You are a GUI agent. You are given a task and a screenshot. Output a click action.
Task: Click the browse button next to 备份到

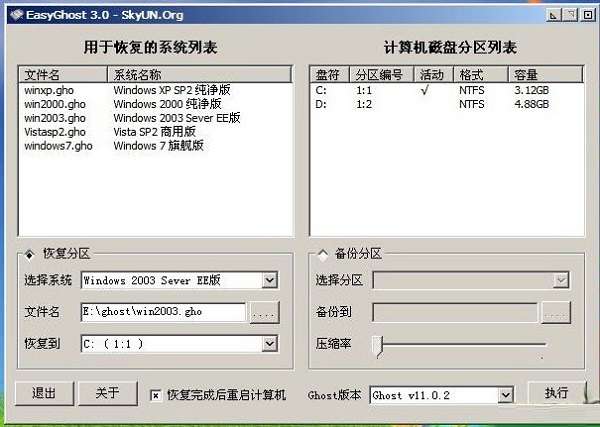pos(556,312)
